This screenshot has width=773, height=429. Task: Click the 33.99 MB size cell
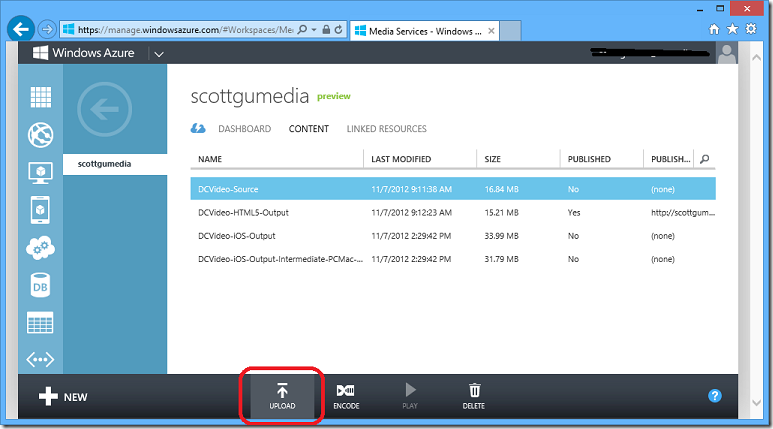coord(501,236)
